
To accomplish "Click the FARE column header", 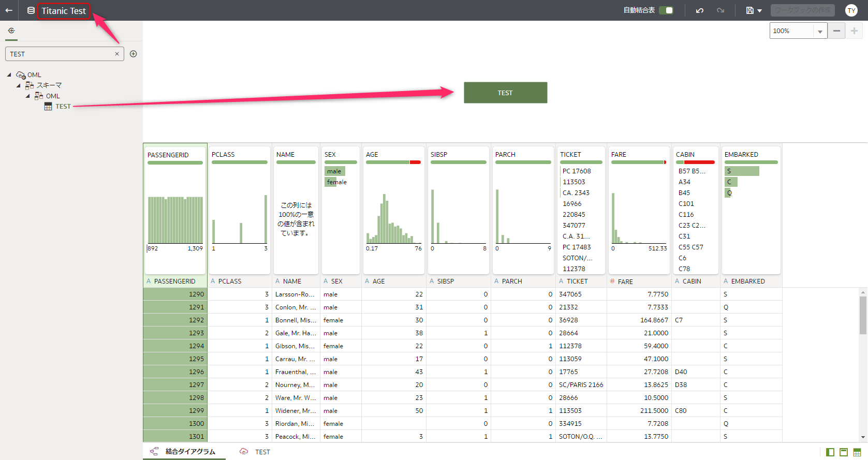I will click(639, 281).
